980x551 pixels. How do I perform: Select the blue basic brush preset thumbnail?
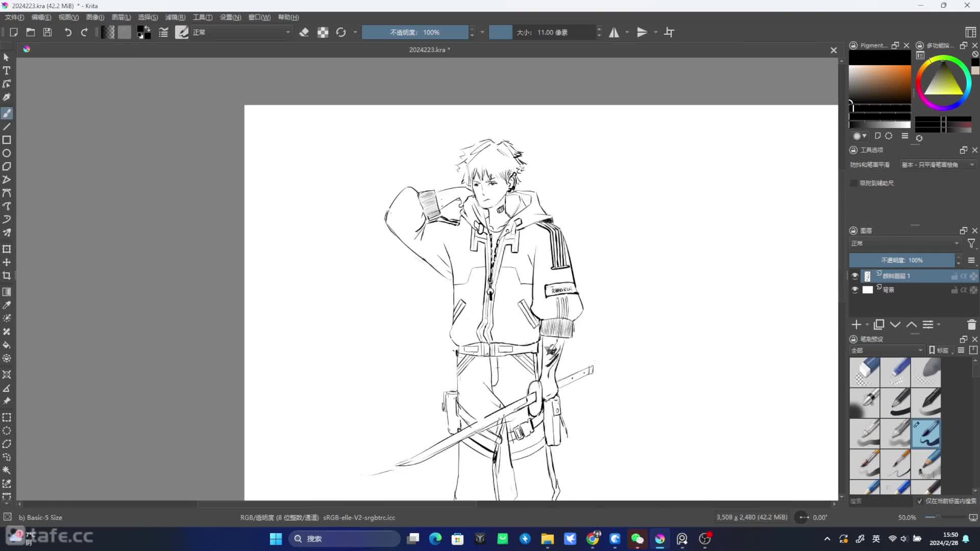(x=926, y=434)
